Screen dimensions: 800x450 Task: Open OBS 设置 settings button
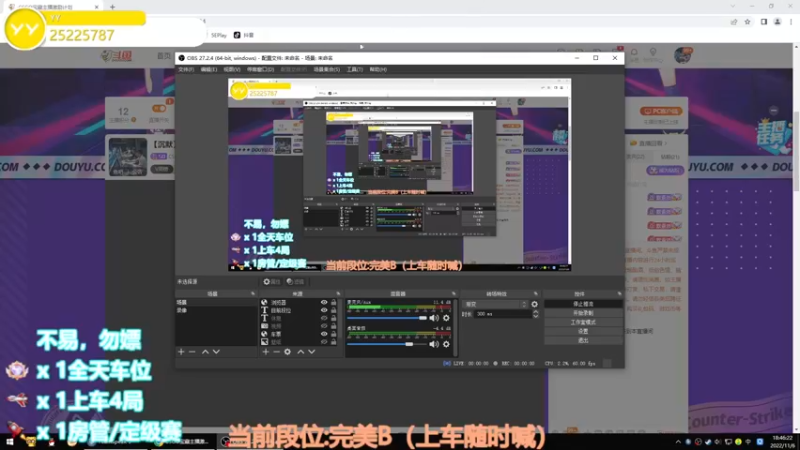click(x=583, y=331)
